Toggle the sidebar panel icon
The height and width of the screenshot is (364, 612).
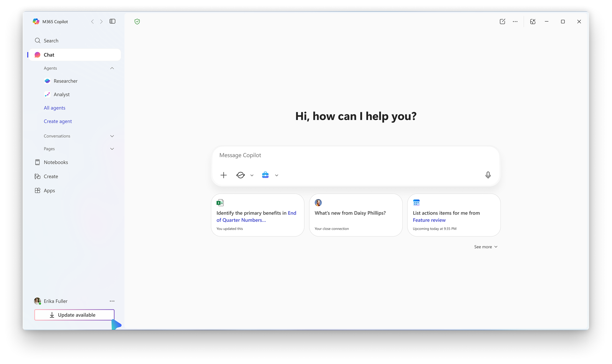112,21
